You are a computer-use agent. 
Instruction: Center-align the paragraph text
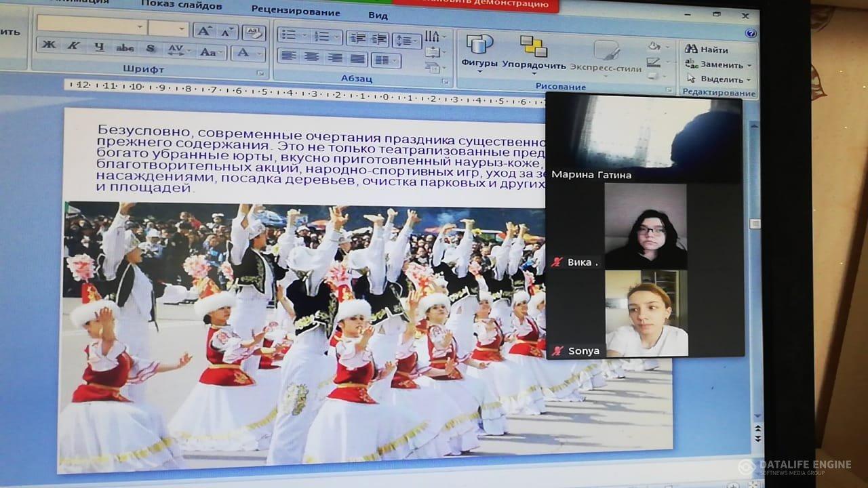(311, 58)
